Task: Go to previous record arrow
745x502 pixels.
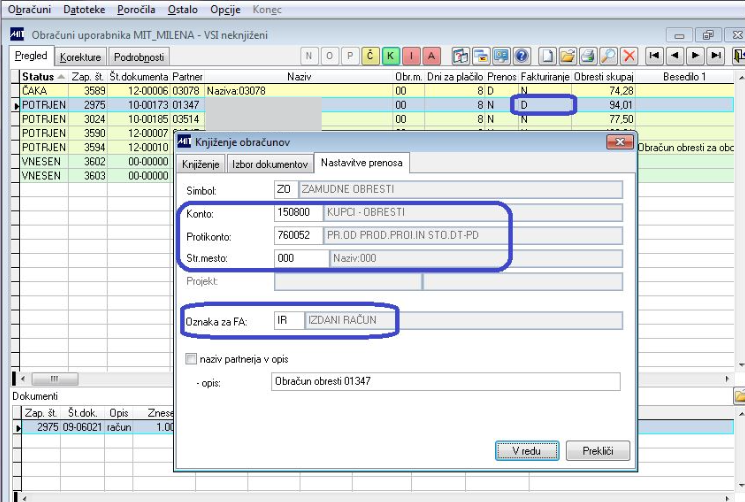Action: click(x=675, y=56)
